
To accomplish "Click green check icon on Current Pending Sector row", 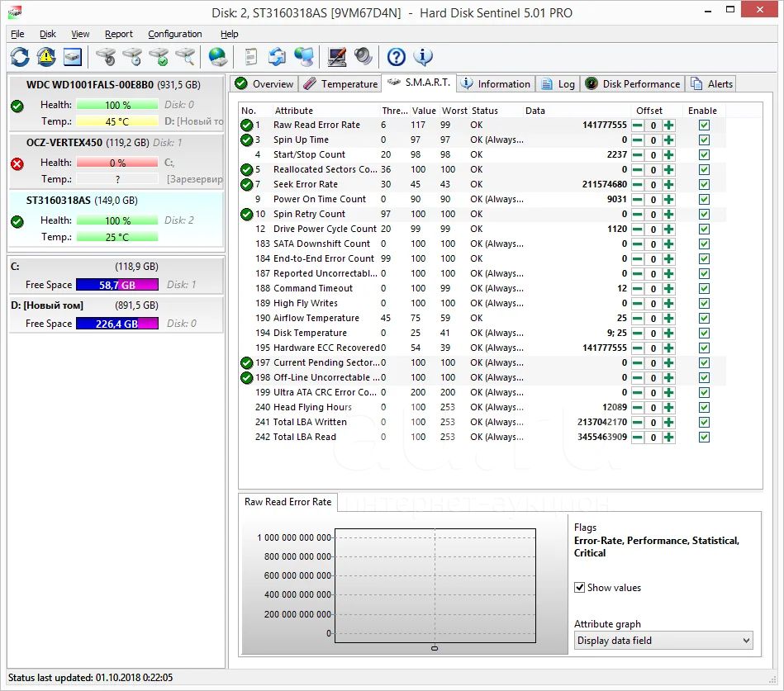I will pyautogui.click(x=246, y=362).
